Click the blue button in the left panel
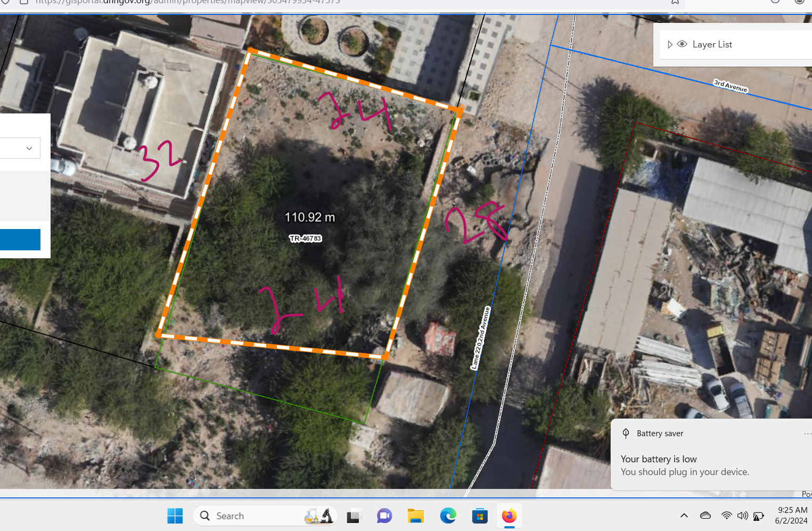The height and width of the screenshot is (531, 812). click(x=20, y=240)
